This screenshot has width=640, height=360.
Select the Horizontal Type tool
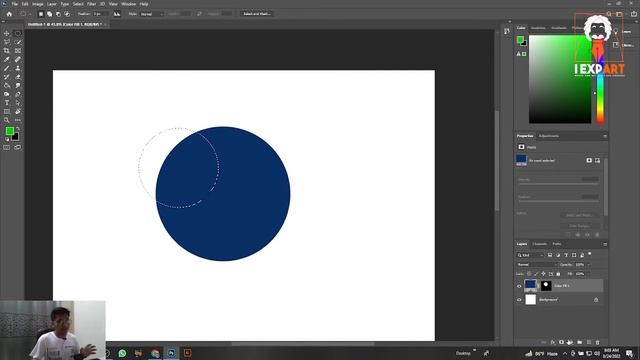(x=7, y=103)
